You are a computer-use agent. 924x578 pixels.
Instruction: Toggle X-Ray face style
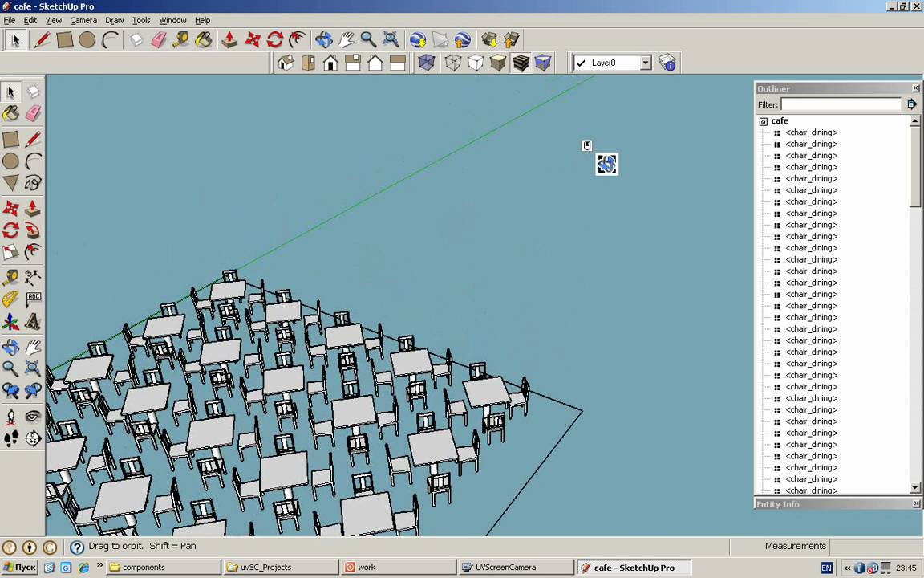(x=427, y=63)
